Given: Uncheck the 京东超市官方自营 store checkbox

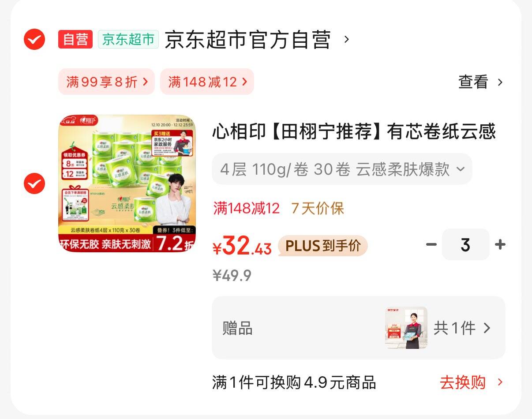Looking at the screenshot, I should [34, 40].
